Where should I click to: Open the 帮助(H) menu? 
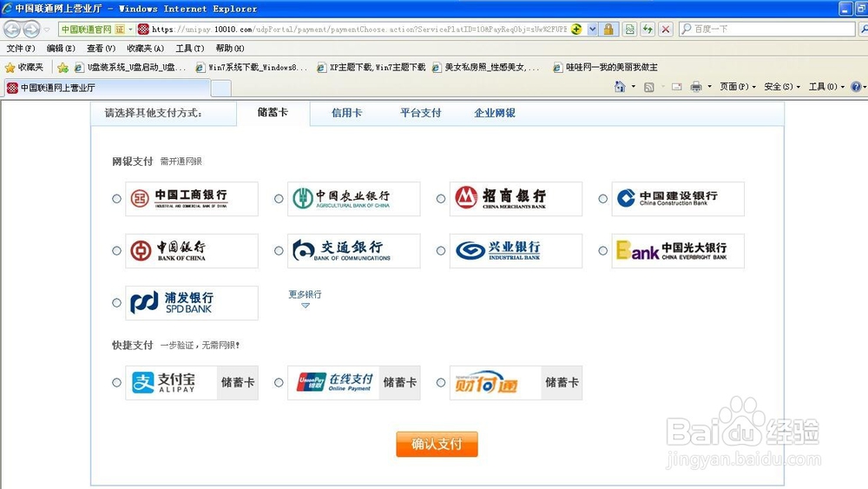click(x=230, y=48)
